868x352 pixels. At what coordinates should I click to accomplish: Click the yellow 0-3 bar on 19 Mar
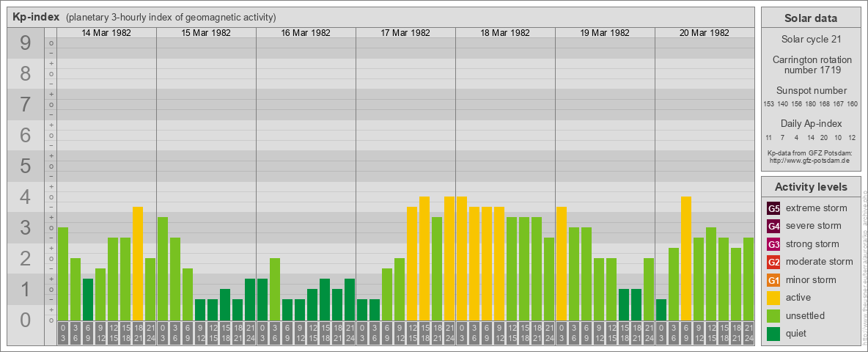[x=562, y=263]
